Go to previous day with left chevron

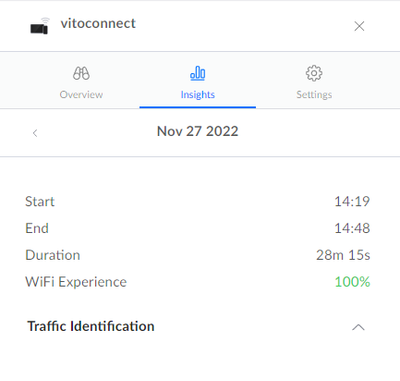pos(35,133)
